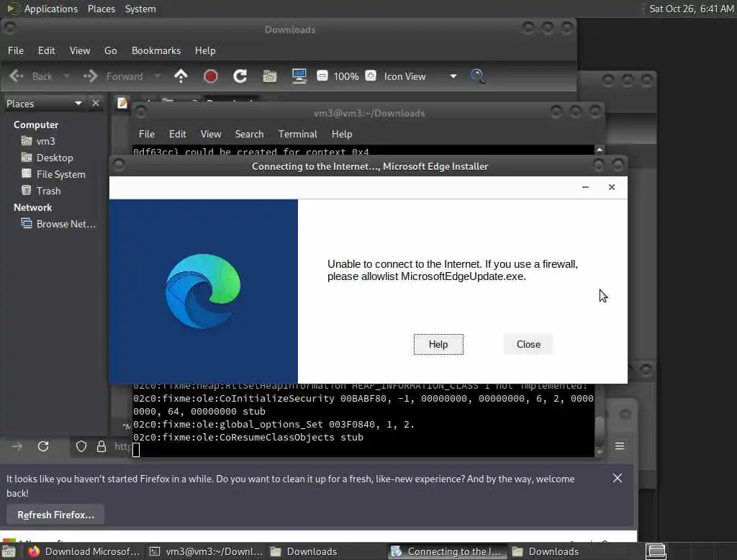
Task: Click the clock showing Sat Oct 26
Action: pos(692,9)
